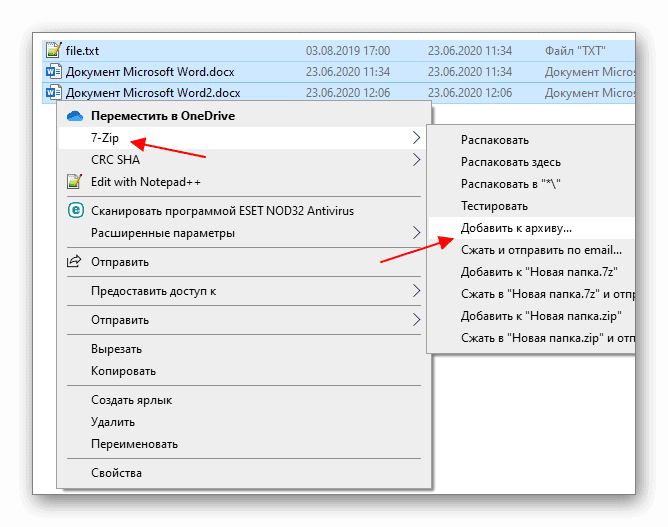Select Документ Microsoft Word2.docx file name
This screenshot has height=527, width=668.
153,92
